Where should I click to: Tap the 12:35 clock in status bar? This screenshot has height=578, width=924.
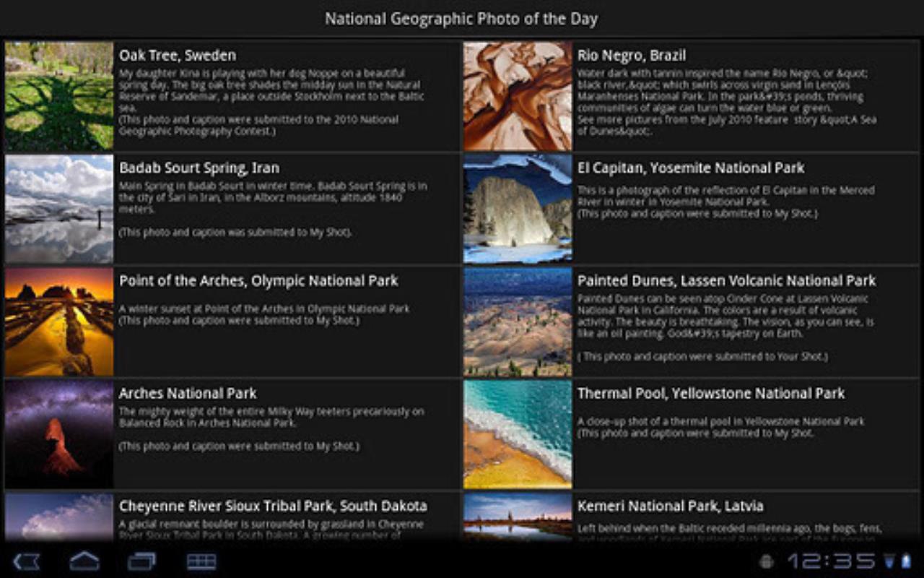pos(831,561)
